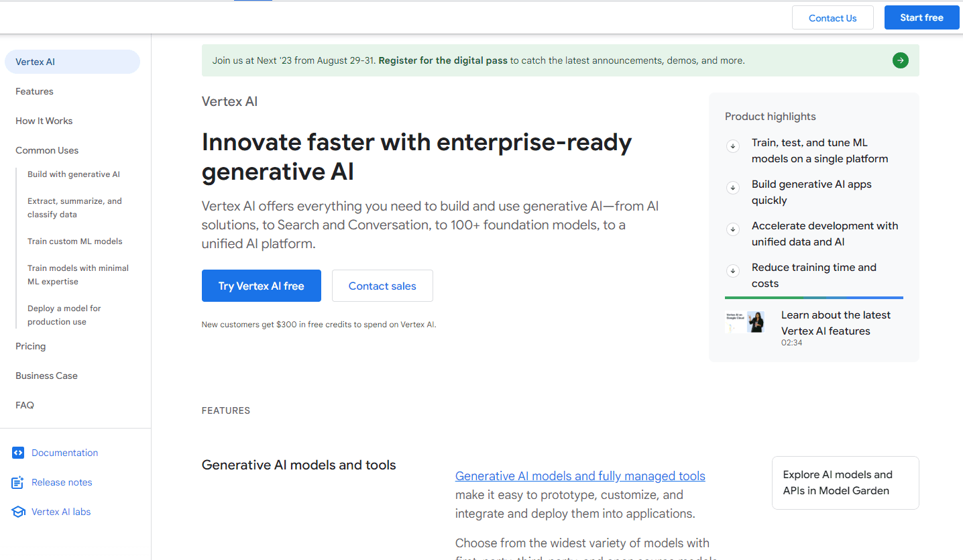Click the Generative AI models and tools heading
Screen dimensions: 963x560
click(x=299, y=465)
